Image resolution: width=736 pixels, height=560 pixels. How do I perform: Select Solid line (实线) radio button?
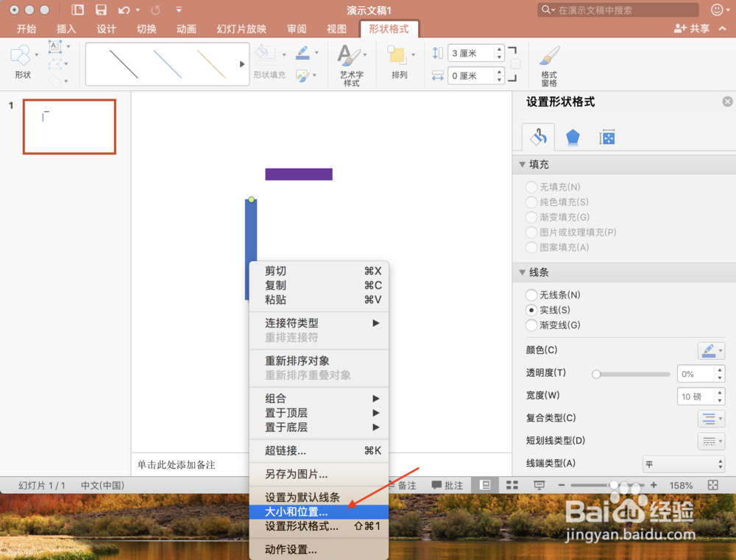pyautogui.click(x=531, y=310)
